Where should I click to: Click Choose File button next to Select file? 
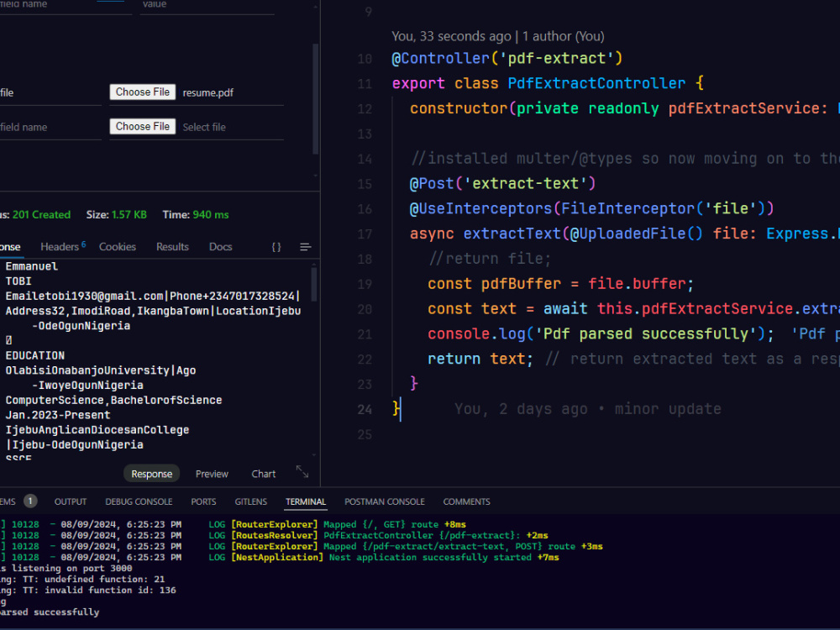tap(143, 127)
